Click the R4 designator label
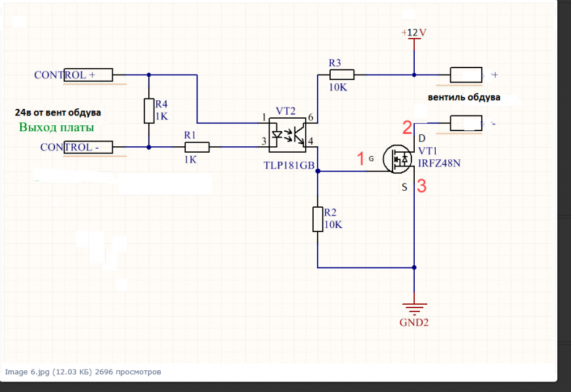Screen dimensions: 571x392 [161, 104]
